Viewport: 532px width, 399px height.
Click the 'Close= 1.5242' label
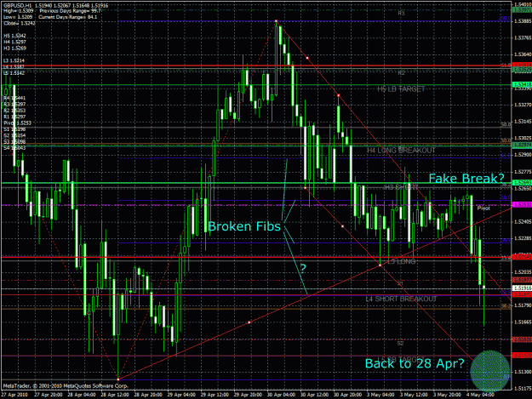19,23
